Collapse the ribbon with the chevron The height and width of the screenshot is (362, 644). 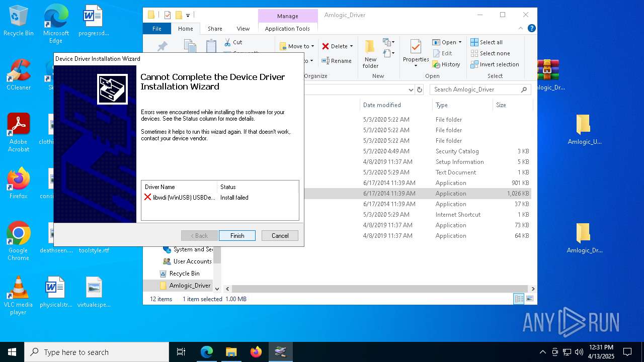[x=521, y=29]
